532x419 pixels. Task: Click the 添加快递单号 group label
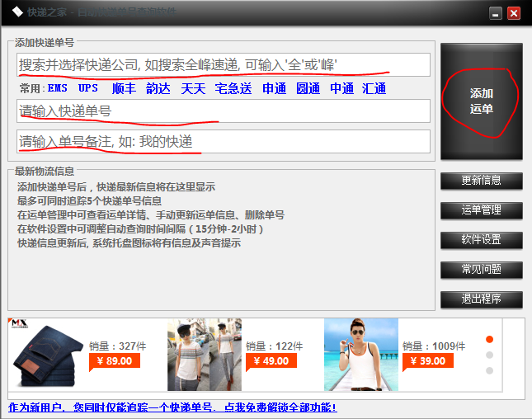pos(45,43)
